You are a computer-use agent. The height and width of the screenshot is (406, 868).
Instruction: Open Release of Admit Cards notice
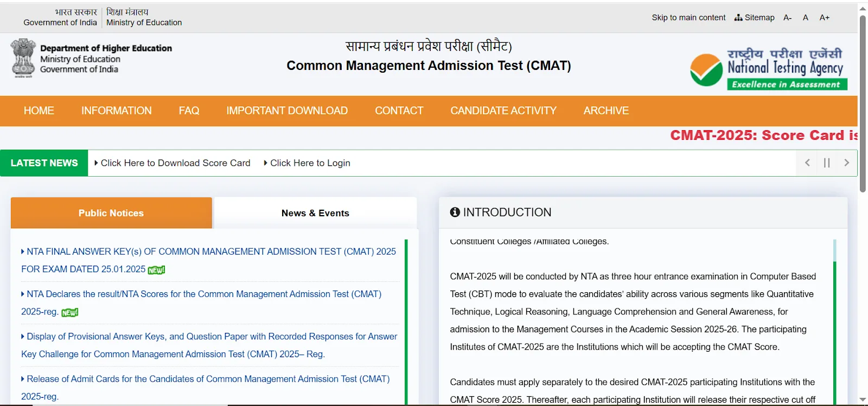click(206, 388)
